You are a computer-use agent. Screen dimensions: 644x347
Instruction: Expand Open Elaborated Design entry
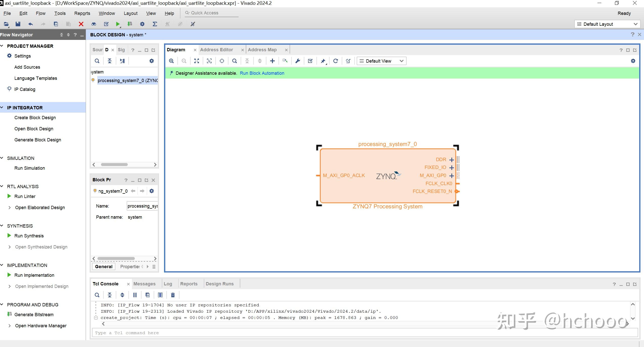[10, 208]
